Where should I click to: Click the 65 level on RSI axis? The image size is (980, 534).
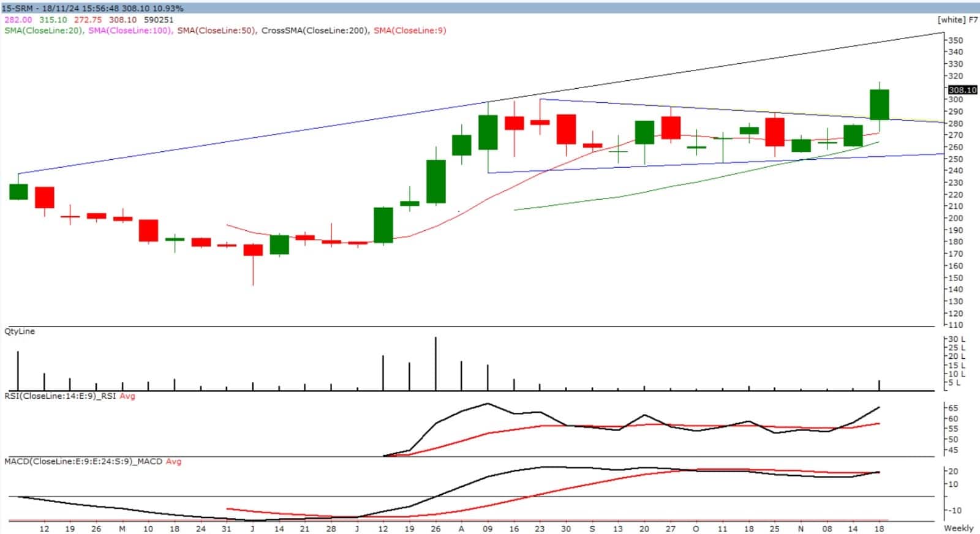tap(953, 408)
